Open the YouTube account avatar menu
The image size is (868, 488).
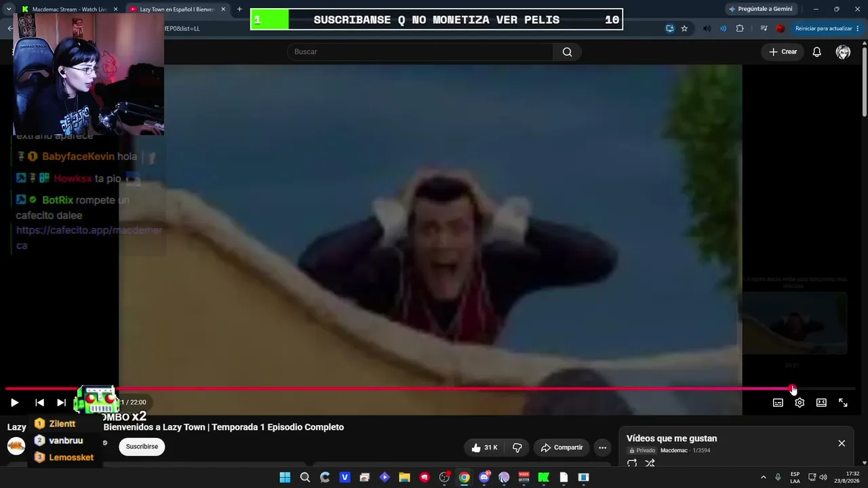[x=843, y=52]
